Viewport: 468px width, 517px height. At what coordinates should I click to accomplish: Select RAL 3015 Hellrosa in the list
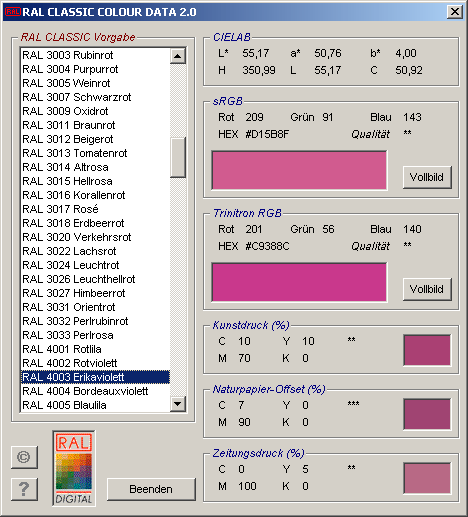95,181
